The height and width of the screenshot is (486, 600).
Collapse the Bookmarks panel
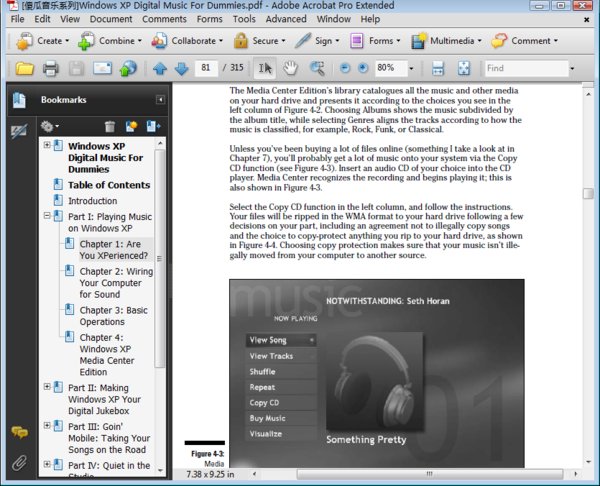click(160, 100)
